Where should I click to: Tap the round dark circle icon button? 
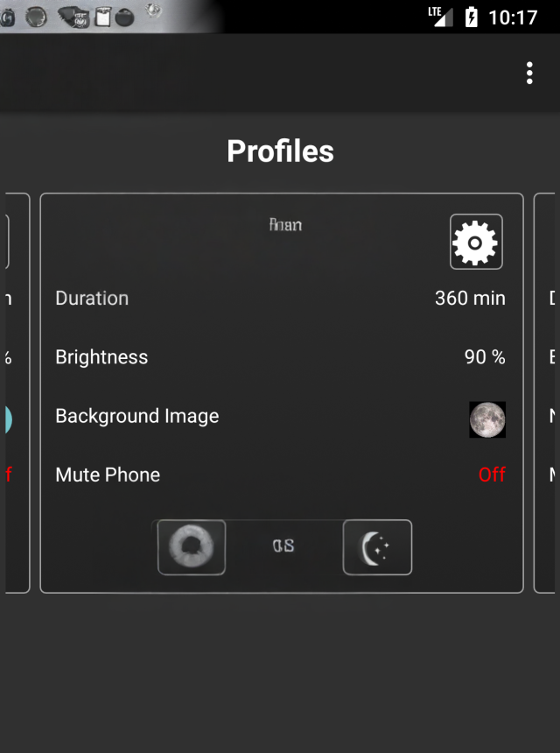[192, 547]
